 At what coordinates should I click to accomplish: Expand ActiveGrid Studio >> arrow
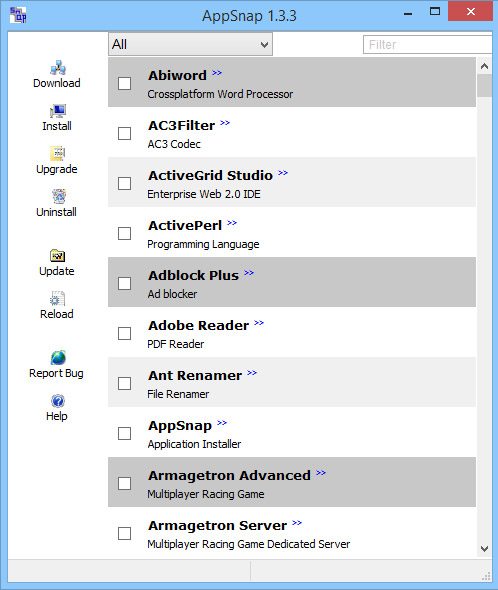point(283,173)
